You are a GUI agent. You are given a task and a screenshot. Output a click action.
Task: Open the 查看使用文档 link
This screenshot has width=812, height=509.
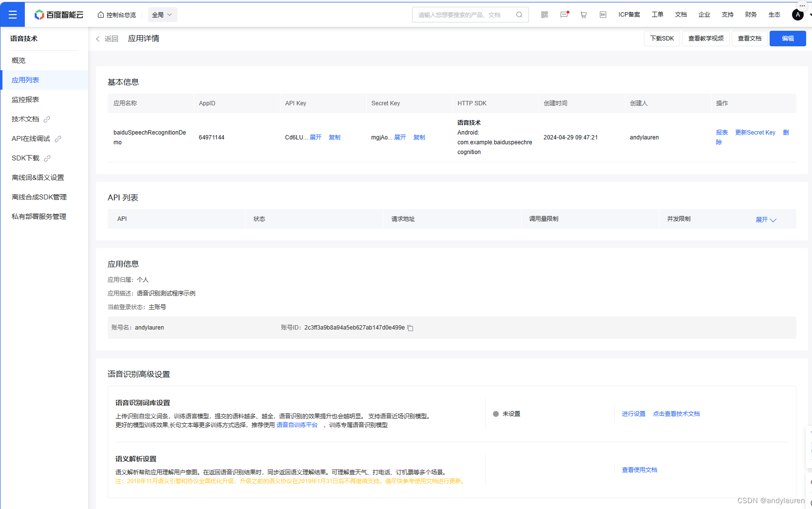[640, 470]
